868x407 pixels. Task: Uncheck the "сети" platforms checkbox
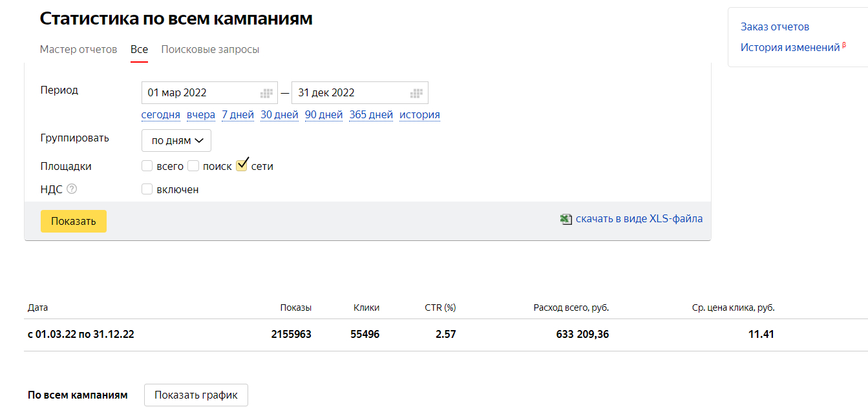(x=242, y=165)
